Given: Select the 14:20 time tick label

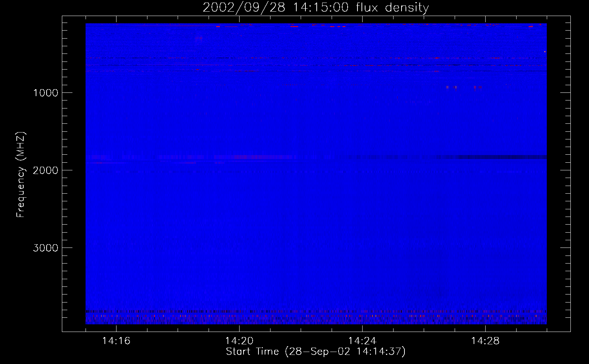Looking at the screenshot, I should pos(239,341).
